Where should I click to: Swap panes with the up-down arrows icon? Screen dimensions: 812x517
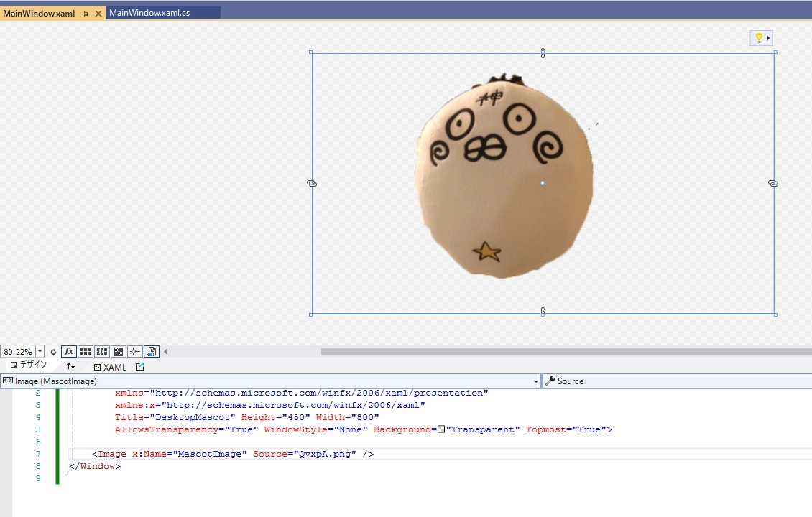(70, 366)
